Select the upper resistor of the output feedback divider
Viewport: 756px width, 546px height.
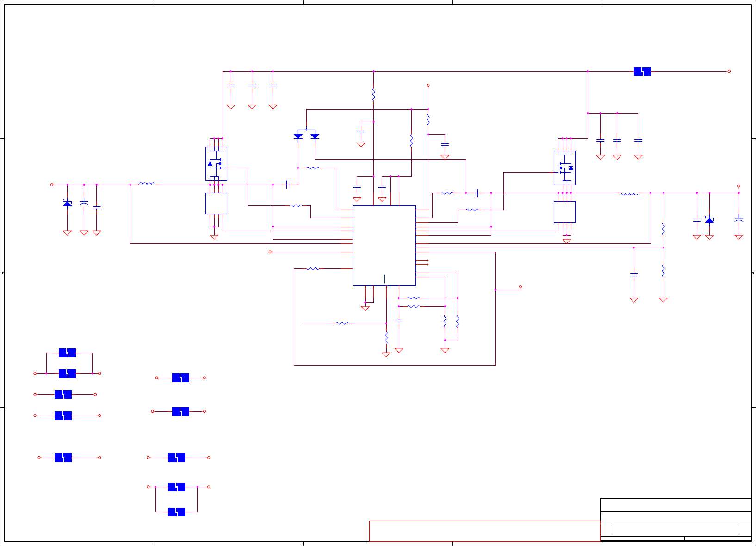(663, 229)
